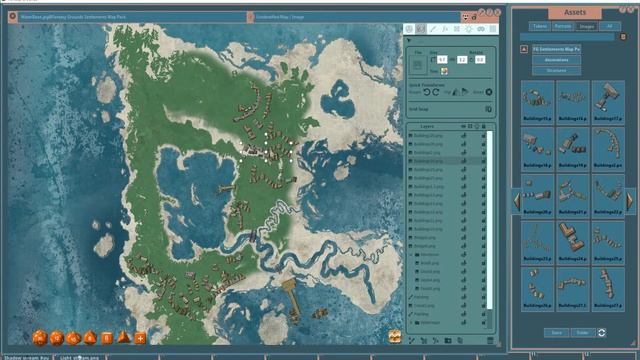Click the Store button in Assets
The image size is (640, 360).
(x=556, y=333)
